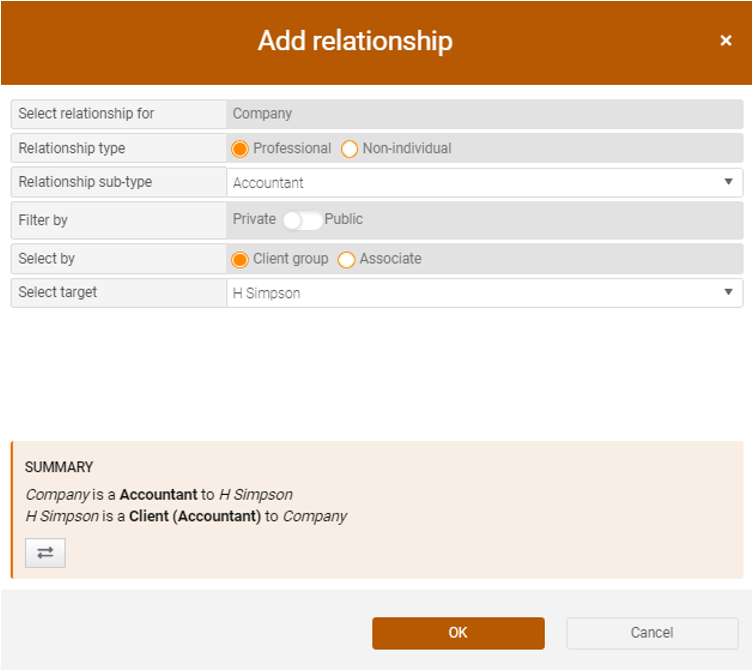
Task: Close the Add relationship dialog
Action: 726,40
